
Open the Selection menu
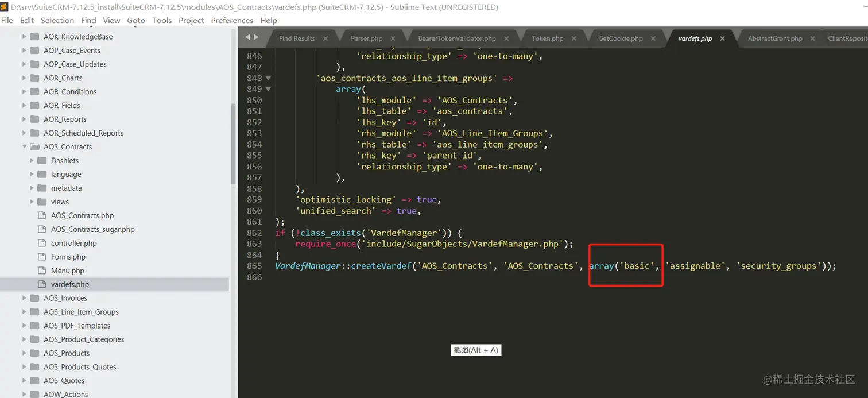tap(57, 20)
